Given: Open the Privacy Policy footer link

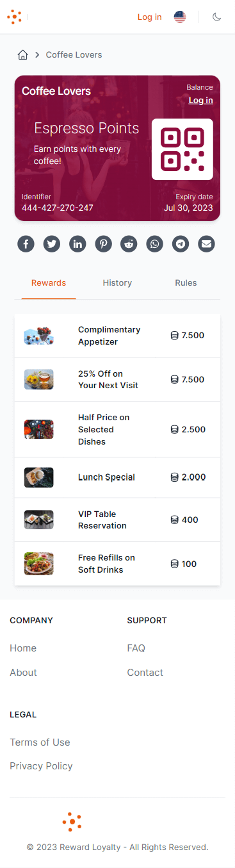Looking at the screenshot, I should click(x=41, y=766).
